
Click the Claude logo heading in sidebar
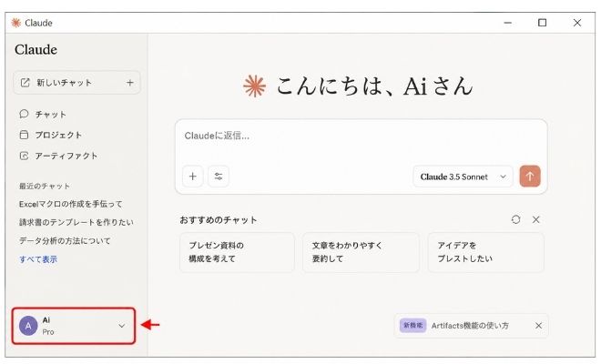tap(36, 49)
